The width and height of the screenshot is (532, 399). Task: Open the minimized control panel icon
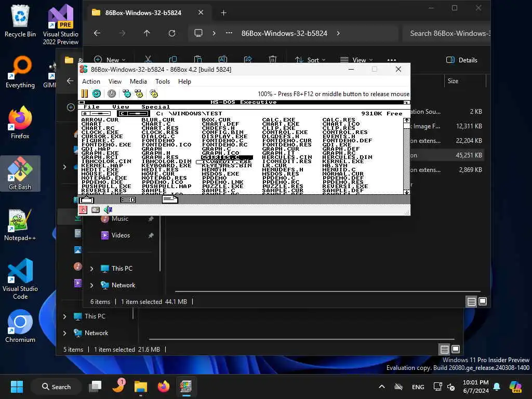(x=128, y=199)
